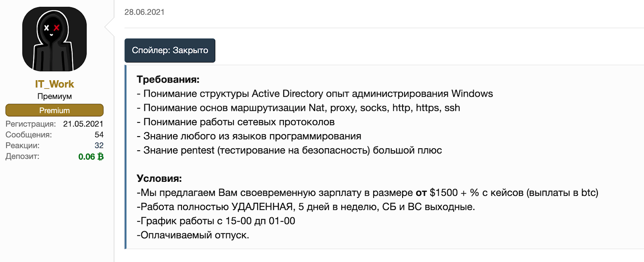Screen dimensions: 644x262
Task: Click the messages count 54
Action: tap(99, 135)
